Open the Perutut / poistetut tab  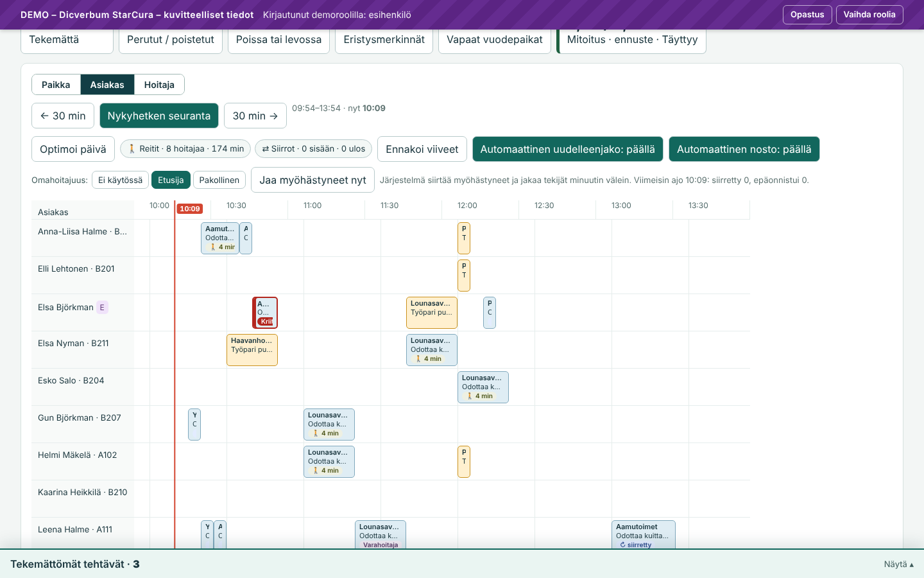click(171, 40)
